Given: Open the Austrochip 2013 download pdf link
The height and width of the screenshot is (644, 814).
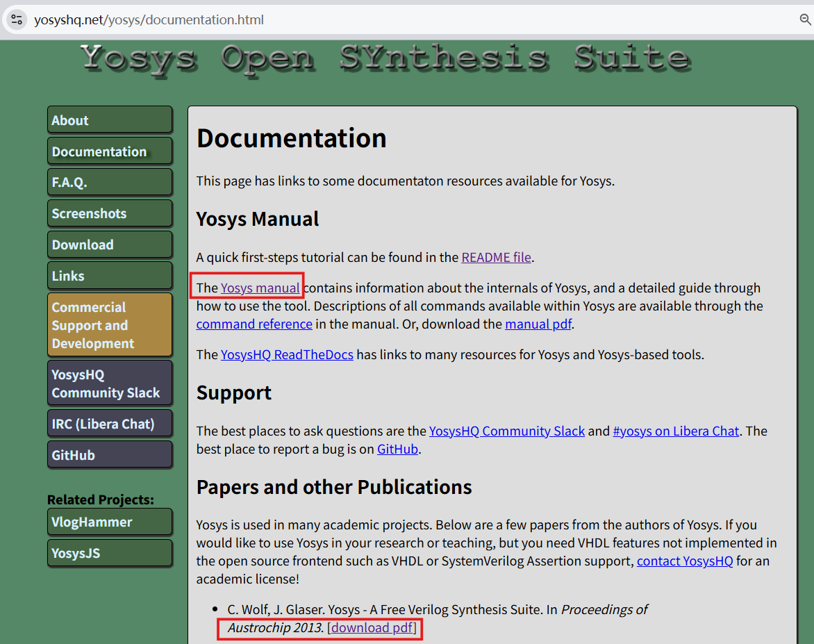Looking at the screenshot, I should pyautogui.click(x=372, y=628).
